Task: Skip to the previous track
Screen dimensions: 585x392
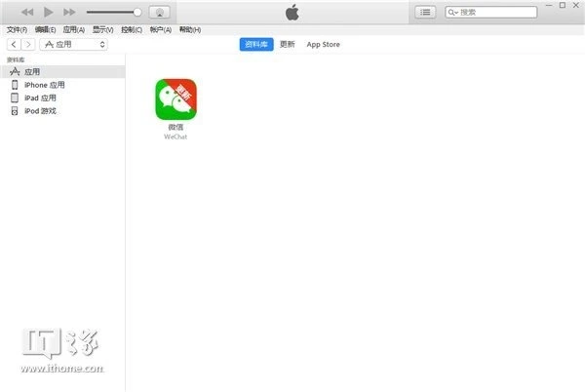Action: (x=26, y=12)
